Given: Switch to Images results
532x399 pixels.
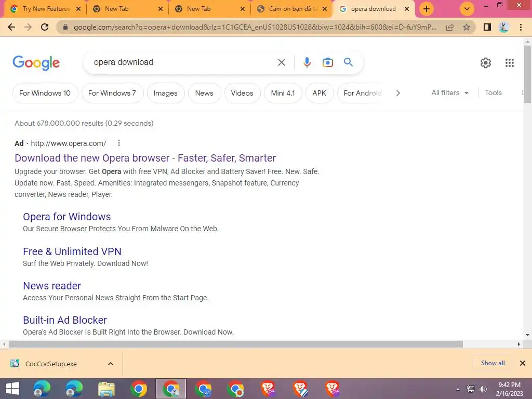Looking at the screenshot, I should tap(166, 93).
